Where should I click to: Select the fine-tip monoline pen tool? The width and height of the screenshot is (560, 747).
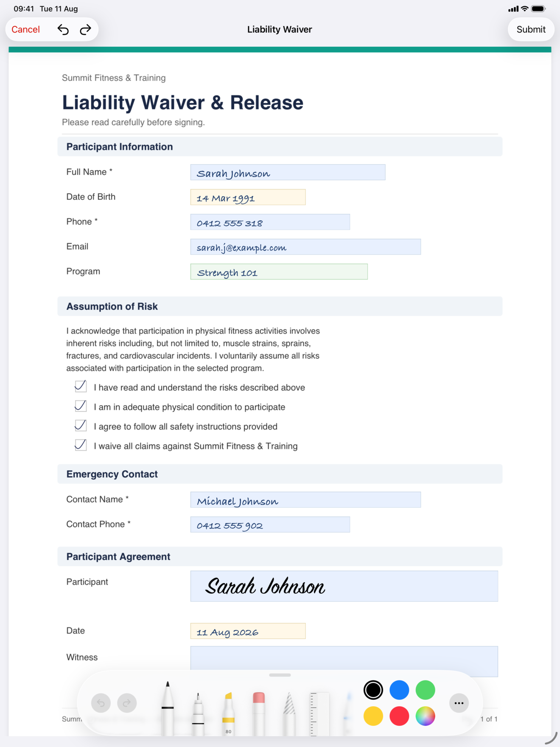pos(198,714)
